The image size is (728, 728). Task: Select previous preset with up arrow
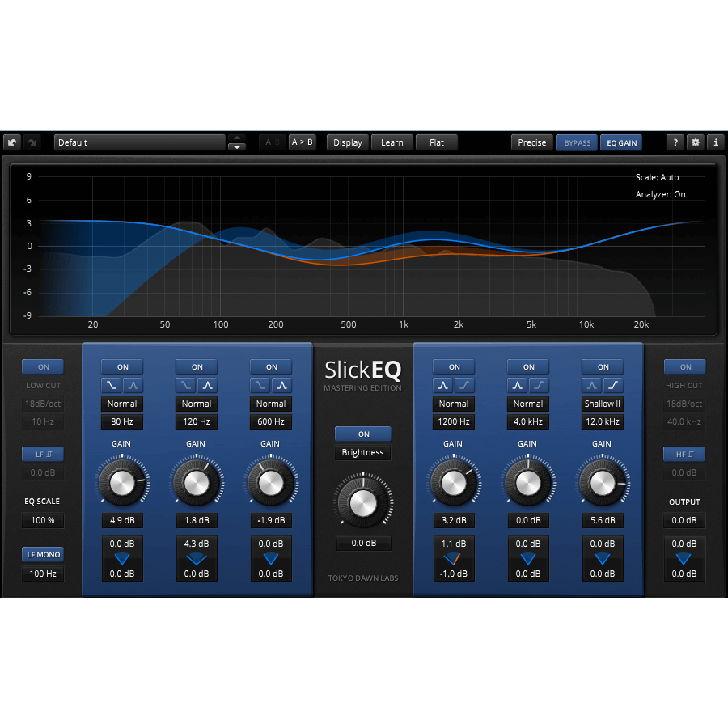click(x=237, y=138)
